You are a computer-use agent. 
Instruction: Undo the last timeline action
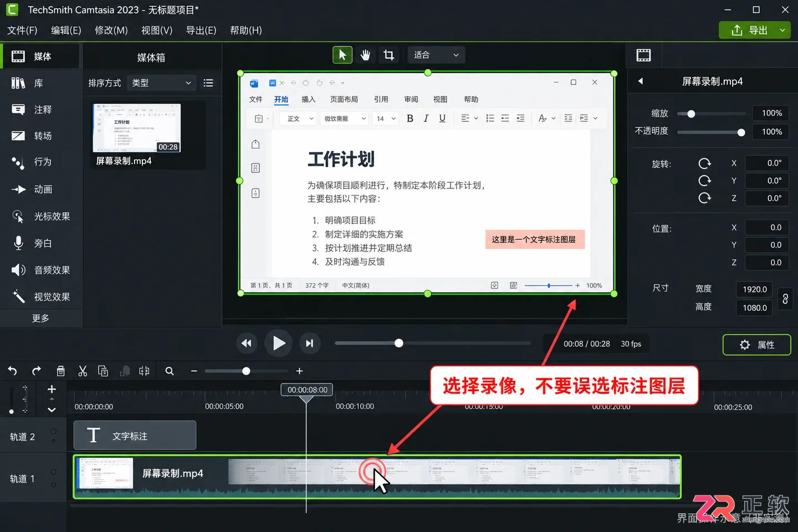[x=13, y=371]
